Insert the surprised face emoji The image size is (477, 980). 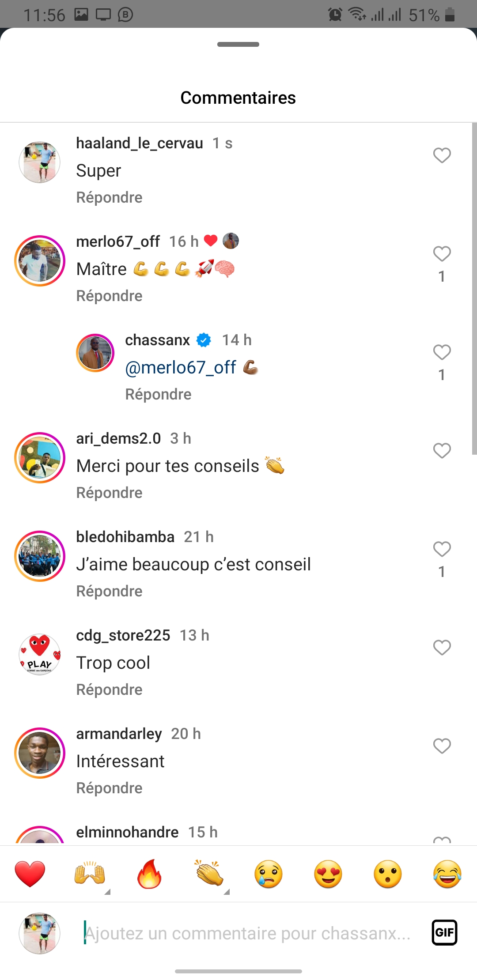point(388,874)
